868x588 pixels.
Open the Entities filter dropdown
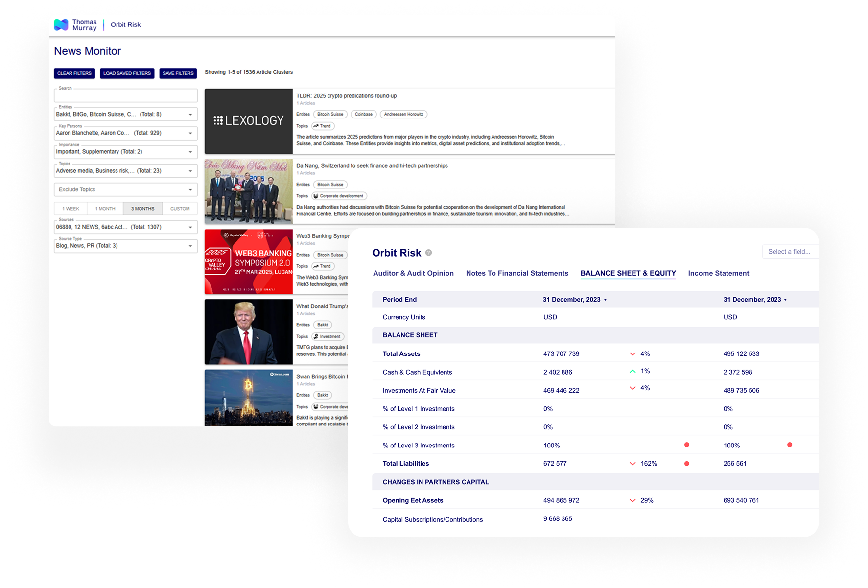(x=126, y=115)
